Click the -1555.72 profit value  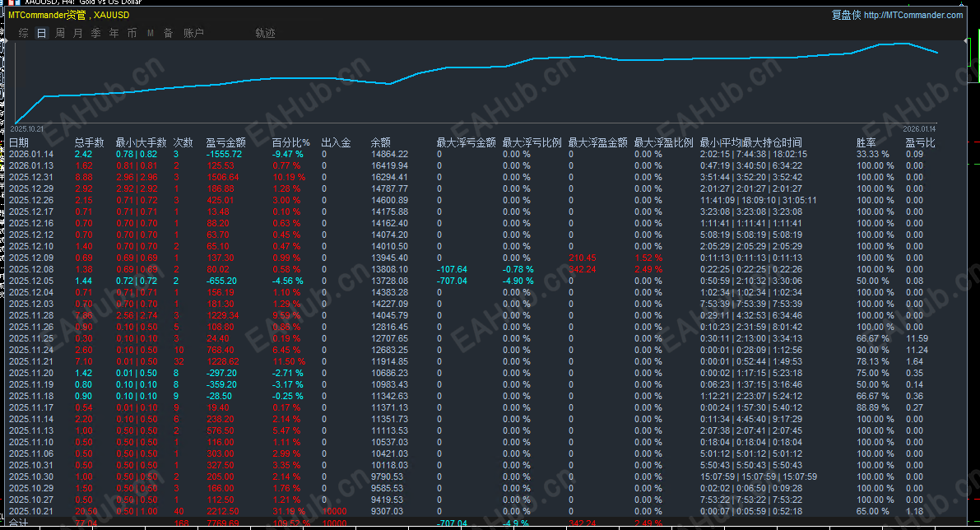tap(225, 155)
